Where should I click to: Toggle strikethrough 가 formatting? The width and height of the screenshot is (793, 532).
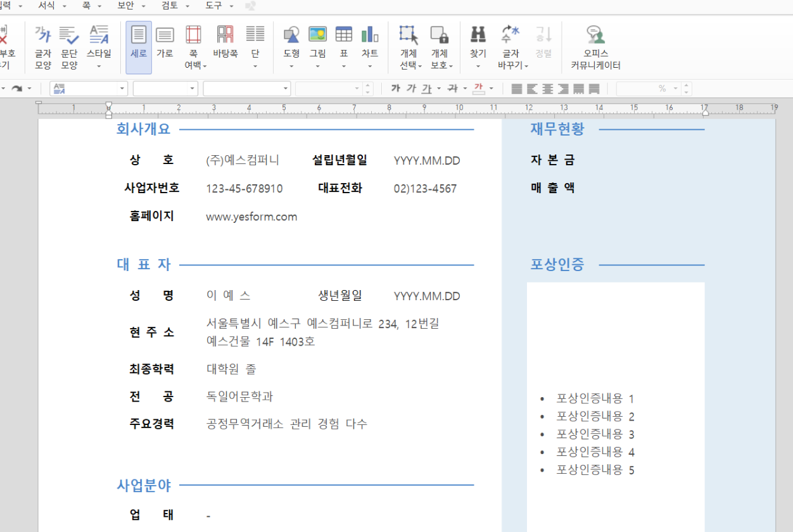point(452,89)
